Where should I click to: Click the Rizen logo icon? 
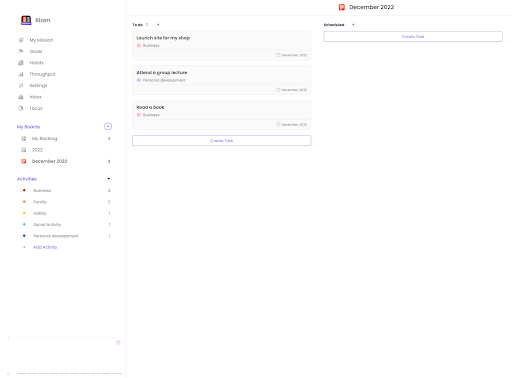(26, 20)
